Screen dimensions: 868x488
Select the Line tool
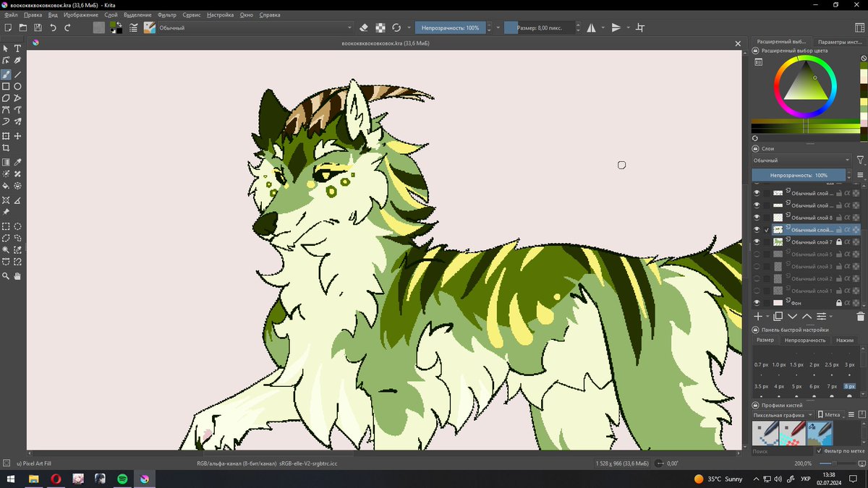[x=18, y=74]
